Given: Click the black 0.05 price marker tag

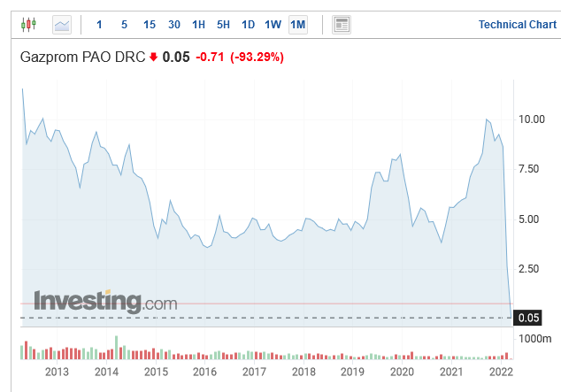Looking at the screenshot, I should coord(527,318).
